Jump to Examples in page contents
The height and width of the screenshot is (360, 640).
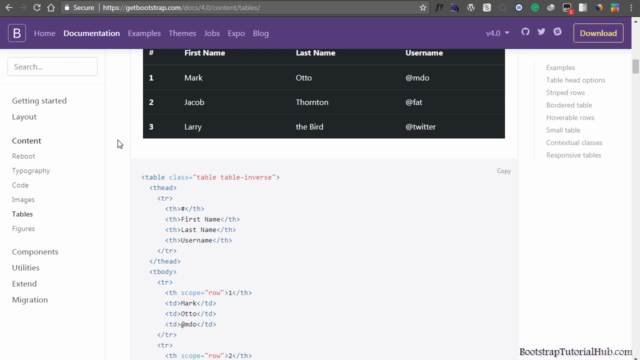coord(560,67)
